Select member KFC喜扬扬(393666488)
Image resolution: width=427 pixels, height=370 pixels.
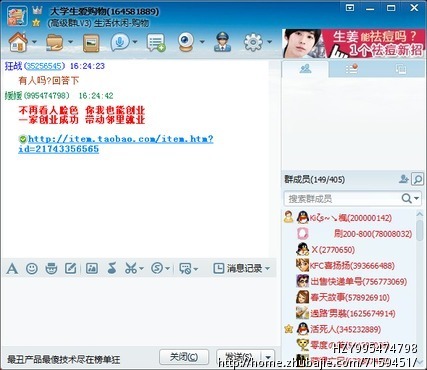point(345,265)
